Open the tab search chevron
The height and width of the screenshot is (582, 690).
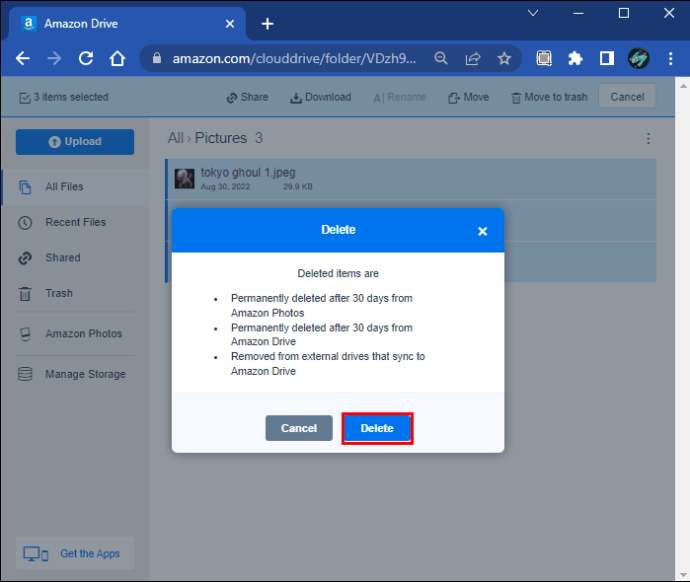[533, 13]
